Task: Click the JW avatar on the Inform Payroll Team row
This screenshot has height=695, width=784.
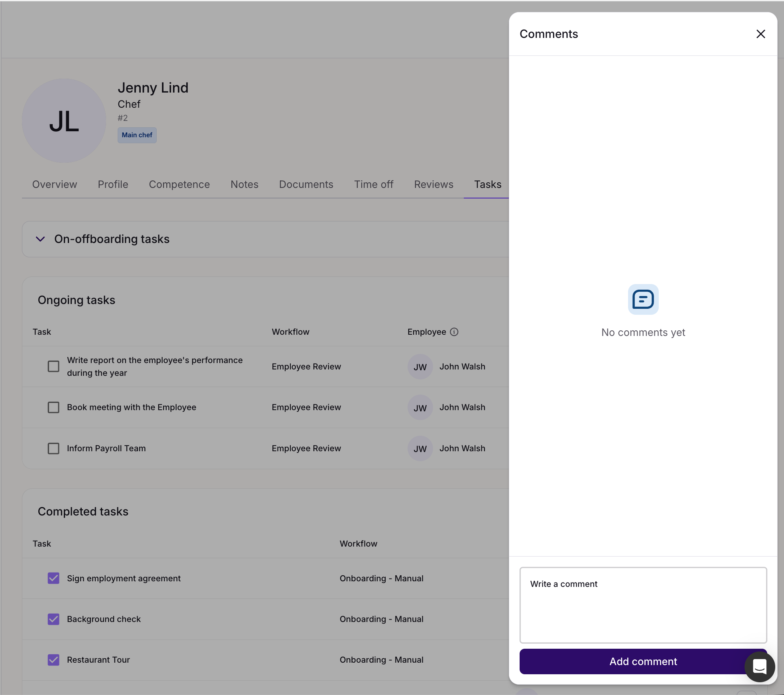Action: tap(420, 448)
